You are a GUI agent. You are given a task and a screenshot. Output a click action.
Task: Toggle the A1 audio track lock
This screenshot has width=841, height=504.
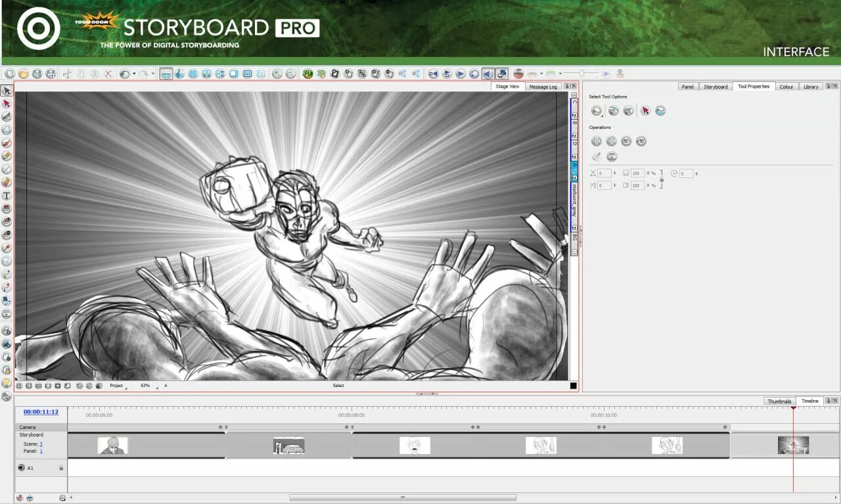coord(61,468)
